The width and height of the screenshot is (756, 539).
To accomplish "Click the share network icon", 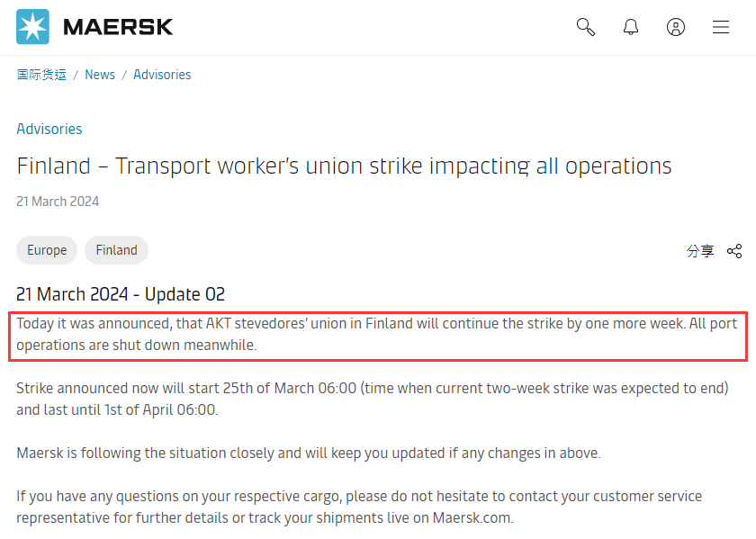I will (734, 251).
